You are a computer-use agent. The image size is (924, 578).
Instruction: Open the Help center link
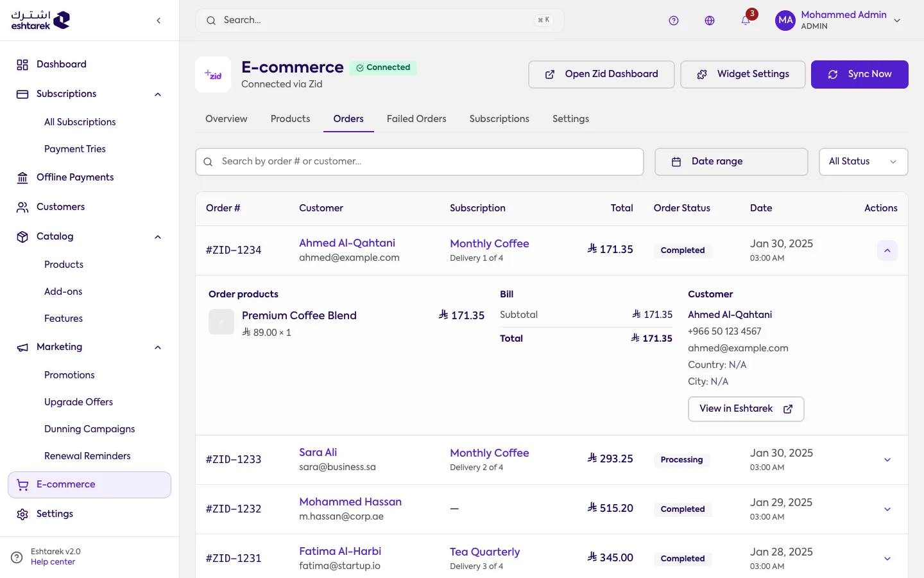click(53, 562)
